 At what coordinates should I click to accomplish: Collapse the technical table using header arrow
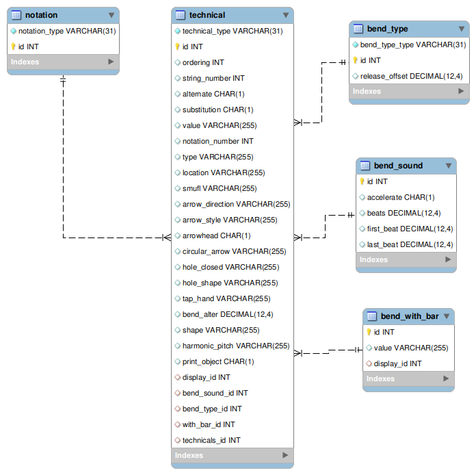(x=285, y=15)
